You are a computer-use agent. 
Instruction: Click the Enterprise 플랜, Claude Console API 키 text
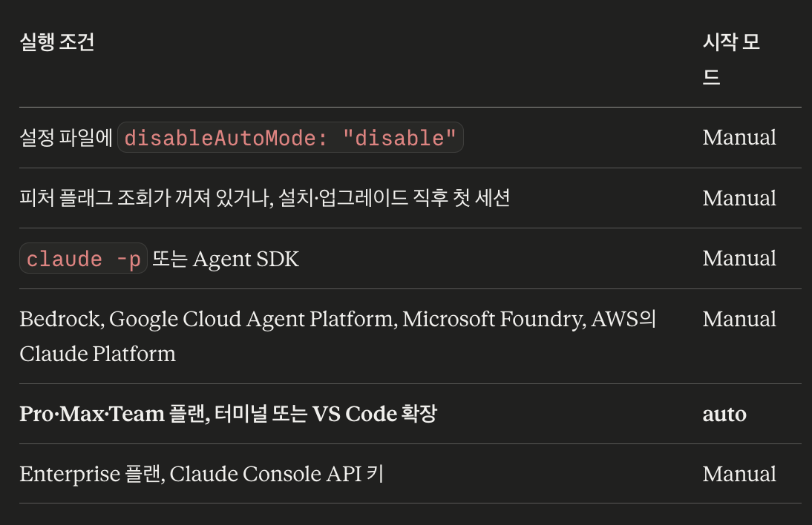tap(201, 474)
